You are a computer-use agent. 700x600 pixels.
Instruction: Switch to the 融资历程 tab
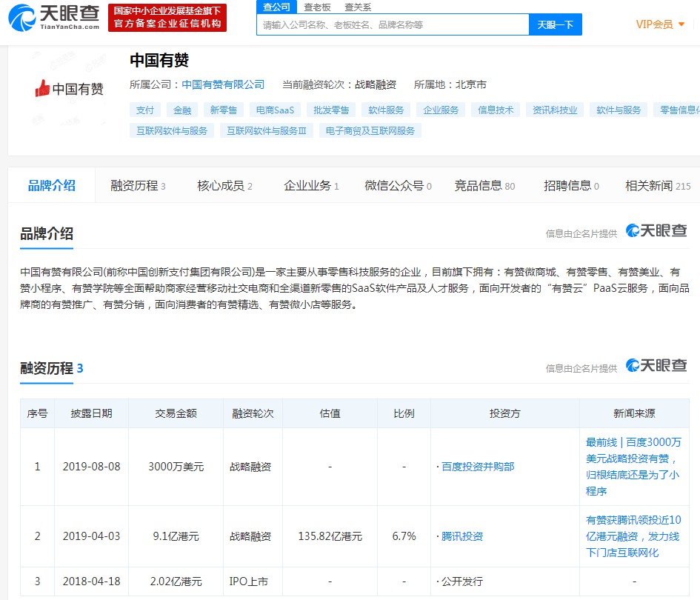[138, 185]
